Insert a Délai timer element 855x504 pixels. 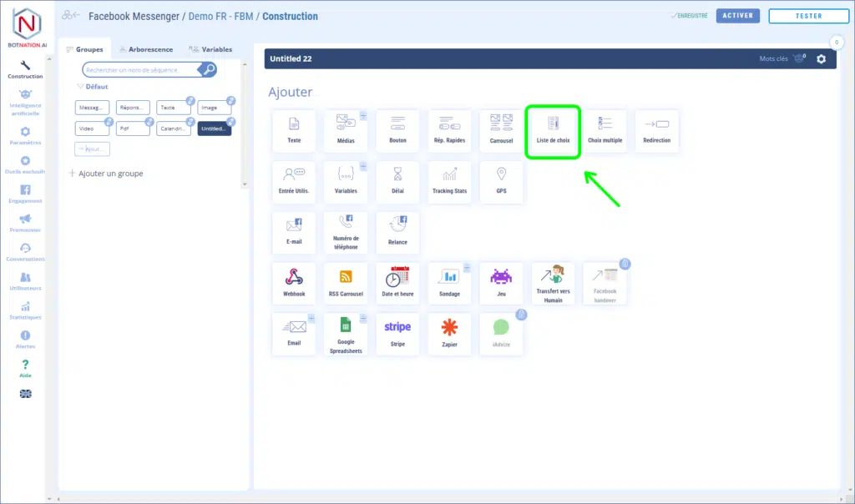tap(397, 182)
